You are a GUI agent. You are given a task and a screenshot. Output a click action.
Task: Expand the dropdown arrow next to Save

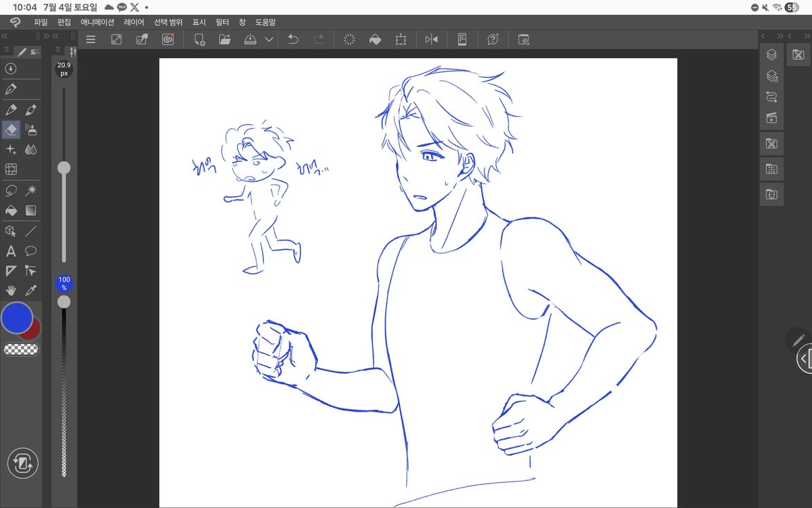[269, 39]
